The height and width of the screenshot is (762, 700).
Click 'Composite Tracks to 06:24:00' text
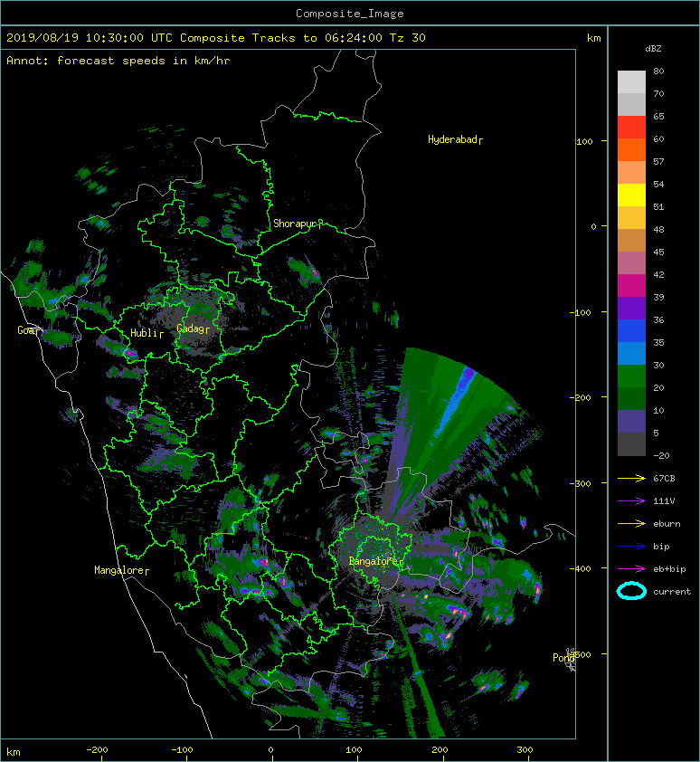(x=281, y=38)
